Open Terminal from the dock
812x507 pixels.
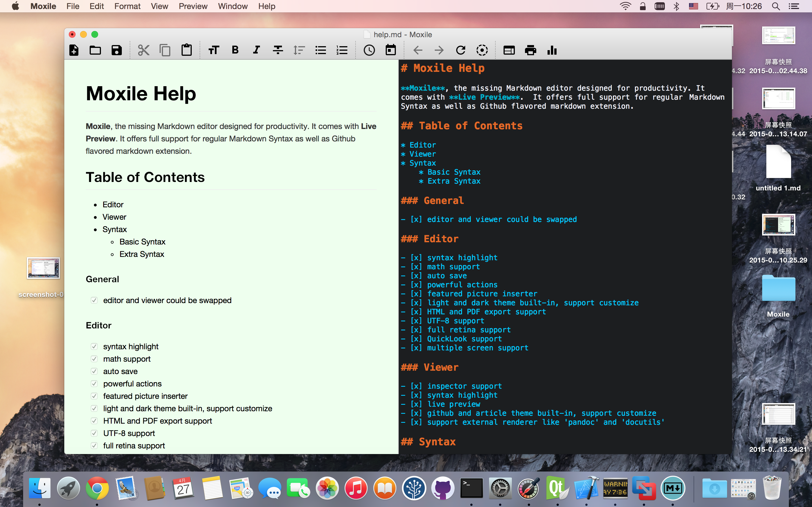[471, 488]
